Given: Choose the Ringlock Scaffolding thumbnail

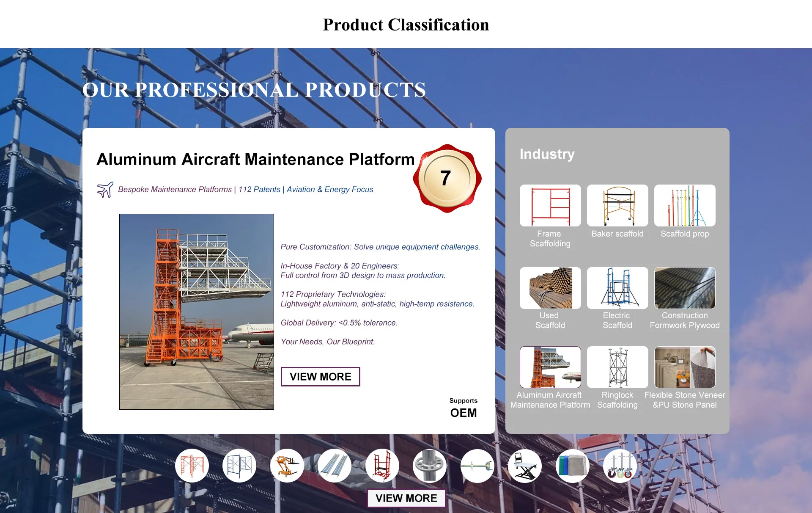Looking at the screenshot, I should point(617,367).
